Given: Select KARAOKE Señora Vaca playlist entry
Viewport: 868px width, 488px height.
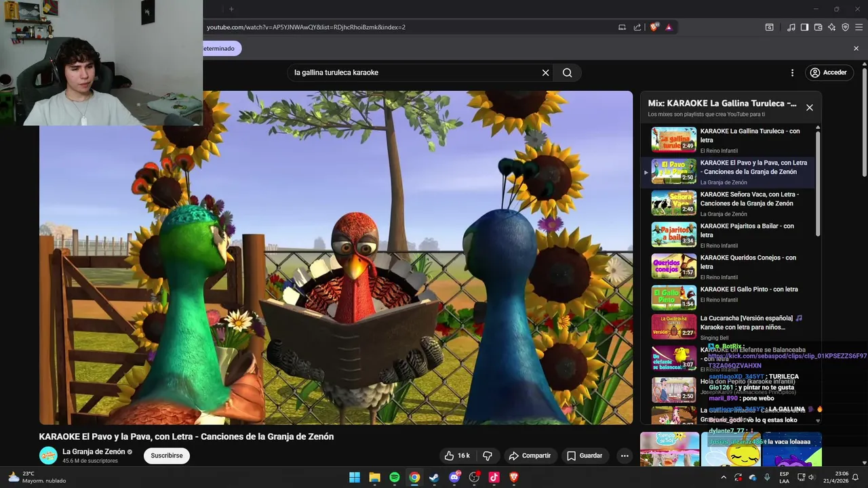Looking at the screenshot, I should (x=729, y=203).
